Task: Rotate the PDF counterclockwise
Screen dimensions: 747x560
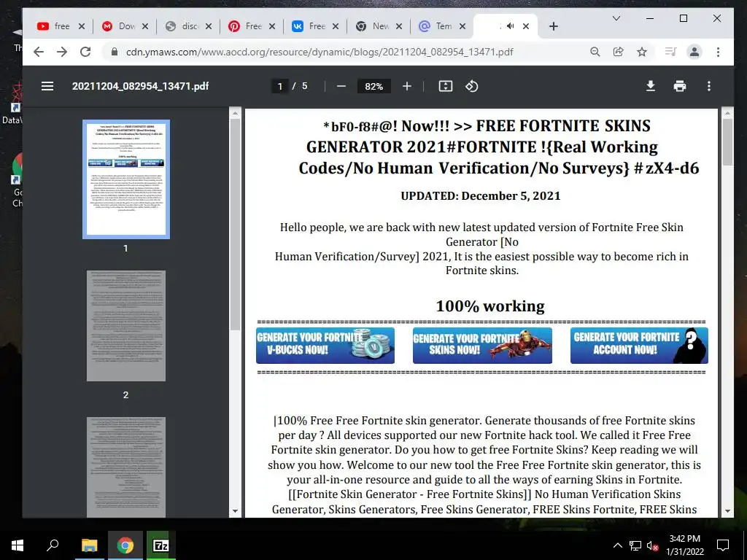Action: [472, 86]
